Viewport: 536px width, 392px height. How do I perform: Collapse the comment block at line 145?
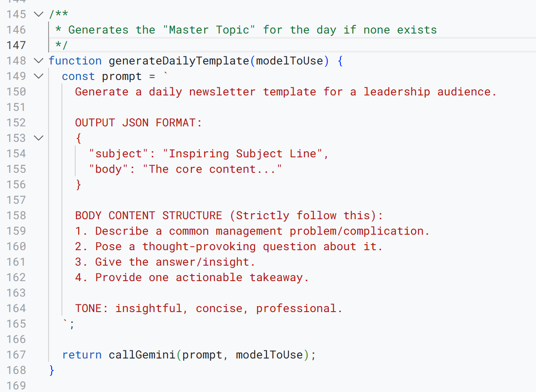[x=39, y=15]
